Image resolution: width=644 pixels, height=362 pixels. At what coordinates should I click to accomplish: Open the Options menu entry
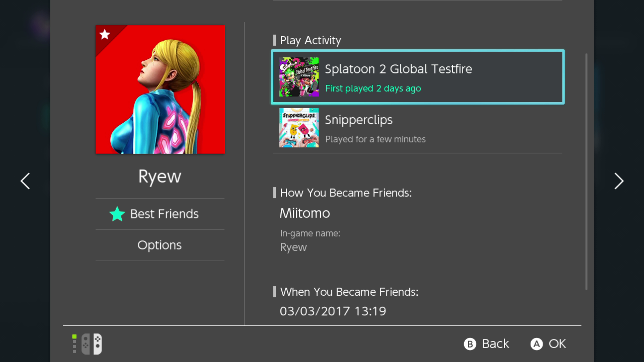coord(160,245)
